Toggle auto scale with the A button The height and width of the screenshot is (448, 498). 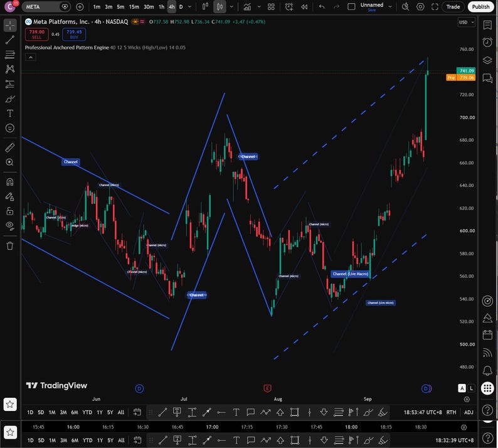(x=462, y=388)
